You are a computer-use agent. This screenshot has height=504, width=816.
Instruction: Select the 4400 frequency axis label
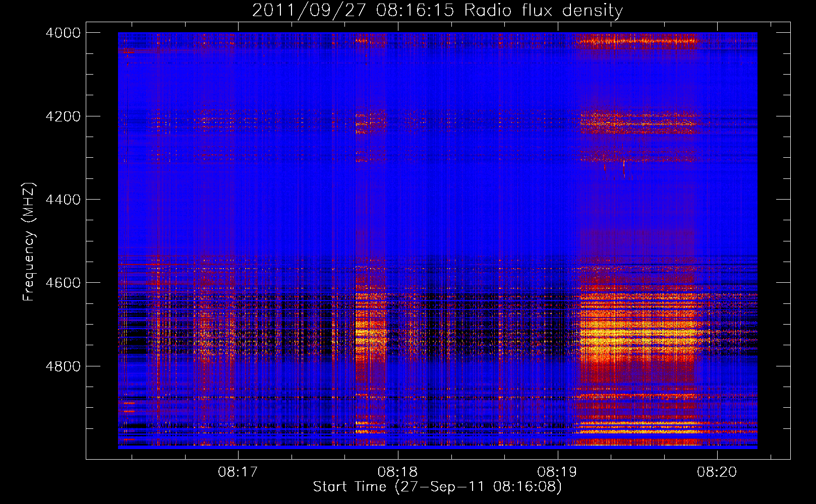(x=63, y=200)
